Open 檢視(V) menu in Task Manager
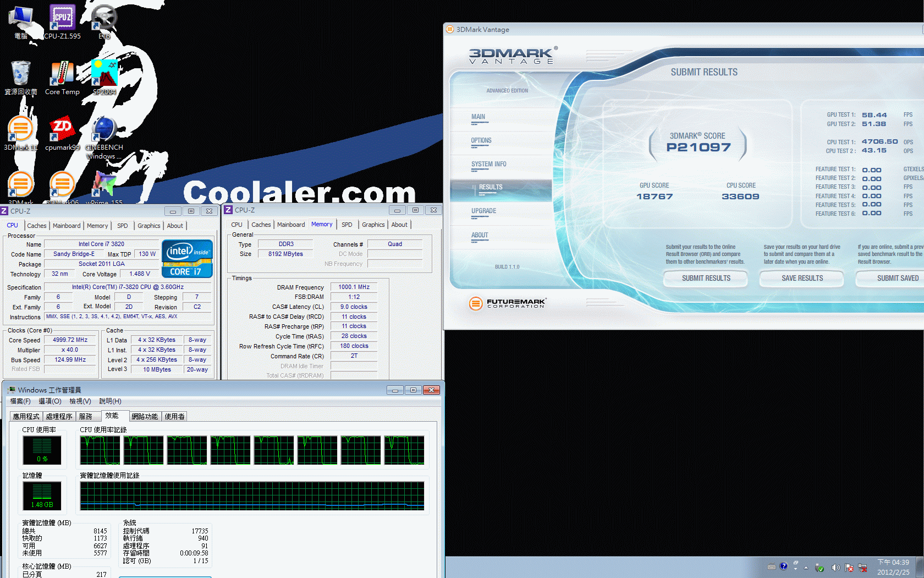This screenshot has height=578, width=924. click(80, 401)
